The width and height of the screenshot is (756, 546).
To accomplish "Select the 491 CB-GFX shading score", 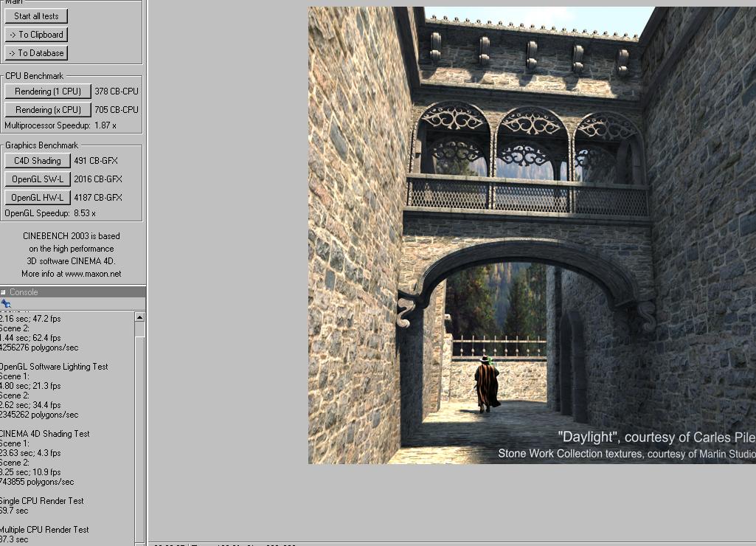I will pos(96,161).
